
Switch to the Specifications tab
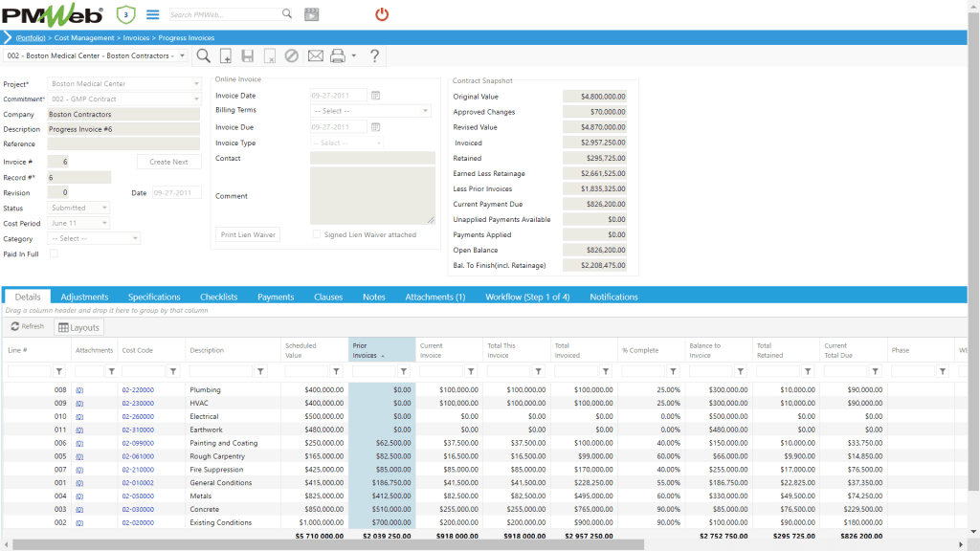coord(154,297)
